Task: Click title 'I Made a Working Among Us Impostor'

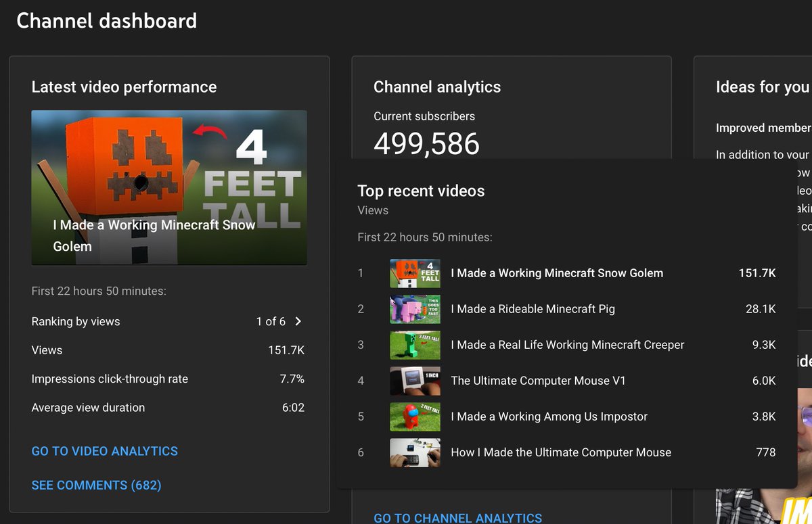Action: pos(549,416)
